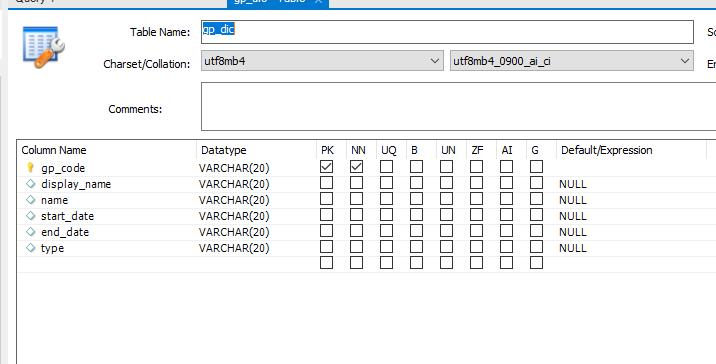
Task: Uncheck the PK checkbox for gp_code
Action: click(x=326, y=167)
